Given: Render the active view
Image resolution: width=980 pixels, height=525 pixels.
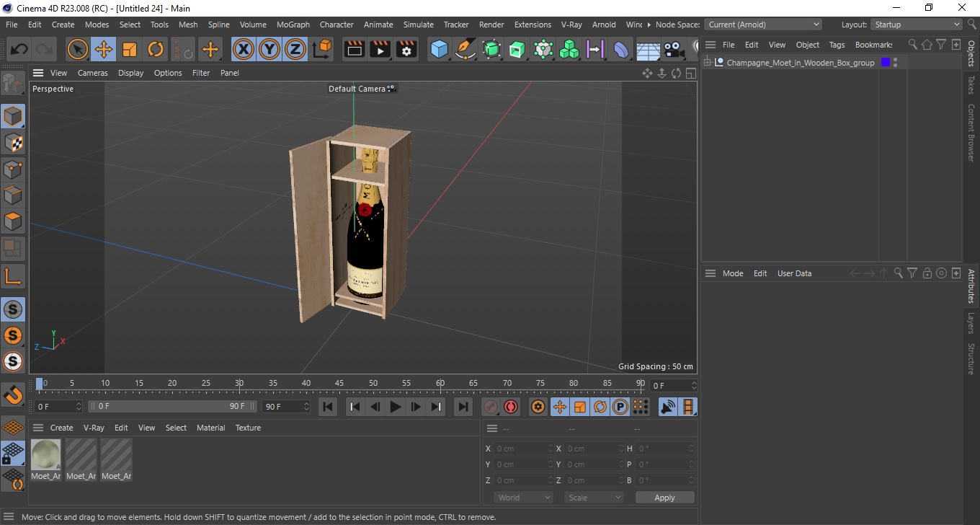Looking at the screenshot, I should [355, 50].
